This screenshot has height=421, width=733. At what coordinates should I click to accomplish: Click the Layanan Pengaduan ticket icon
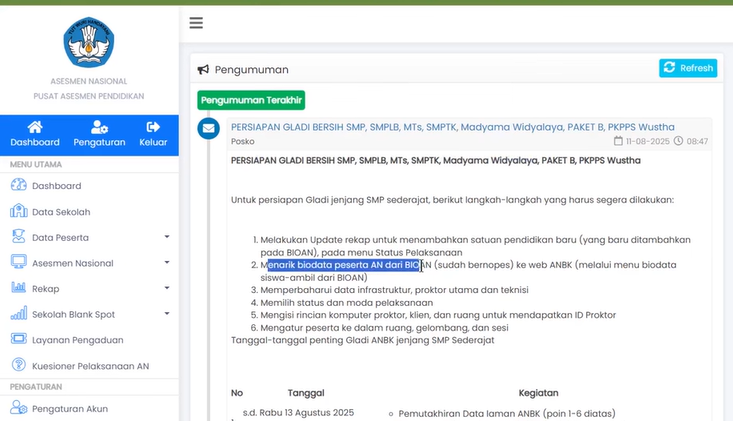pos(19,339)
